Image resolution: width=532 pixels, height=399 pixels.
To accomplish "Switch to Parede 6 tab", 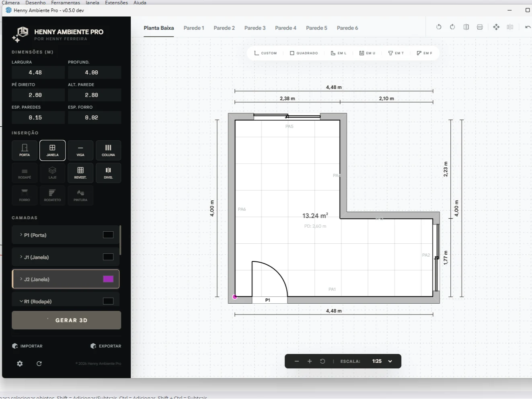I will 347,28.
